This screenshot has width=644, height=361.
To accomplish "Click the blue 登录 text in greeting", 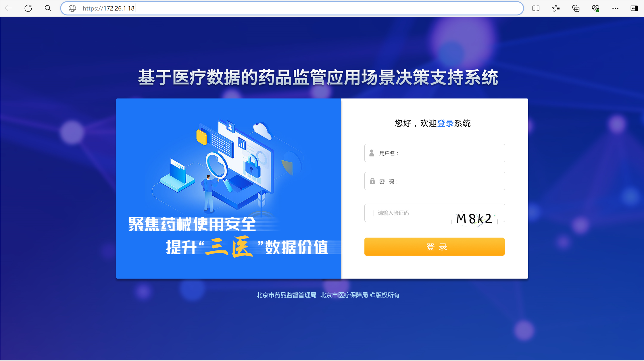I will 445,123.
